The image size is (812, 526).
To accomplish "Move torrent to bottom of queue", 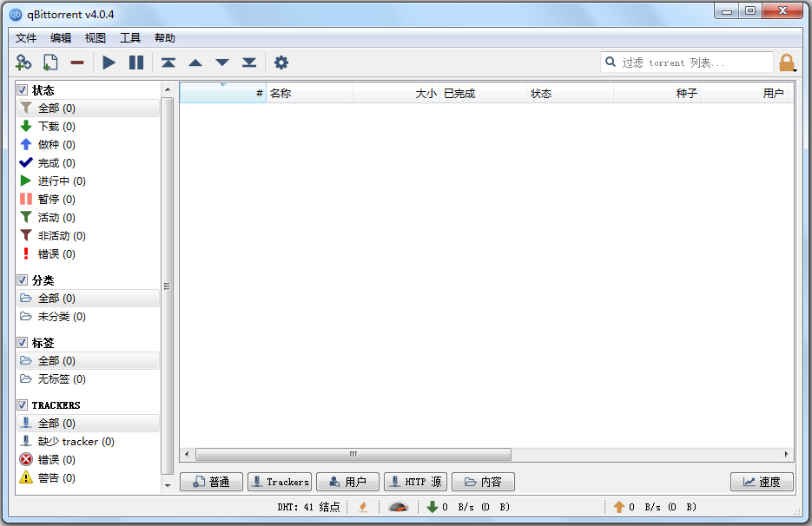I will (x=249, y=62).
